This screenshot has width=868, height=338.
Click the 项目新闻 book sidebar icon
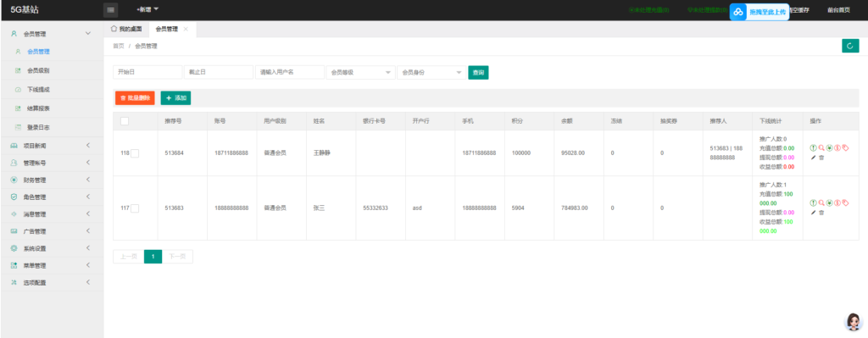coord(14,146)
